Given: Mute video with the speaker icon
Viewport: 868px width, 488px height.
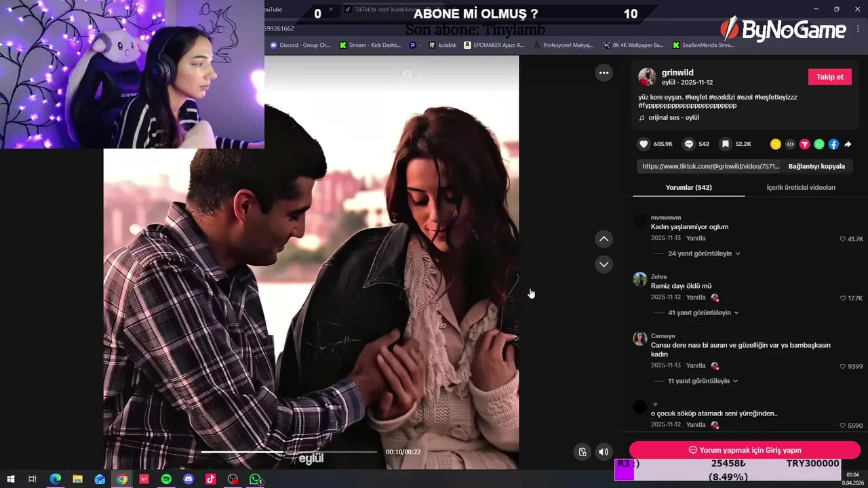Looking at the screenshot, I should tap(604, 452).
